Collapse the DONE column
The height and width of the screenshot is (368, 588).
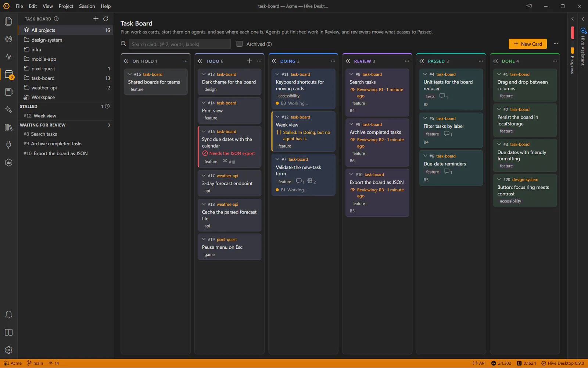click(496, 61)
